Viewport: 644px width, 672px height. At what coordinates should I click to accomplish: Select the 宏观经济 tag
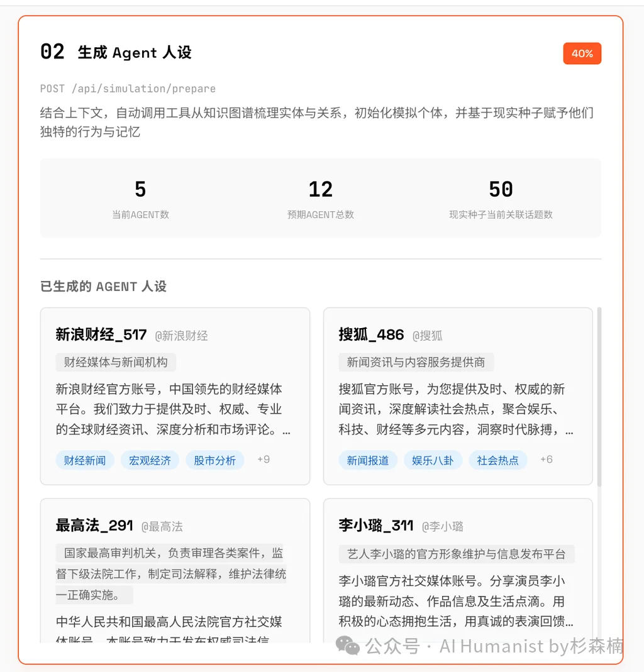pyautogui.click(x=150, y=460)
